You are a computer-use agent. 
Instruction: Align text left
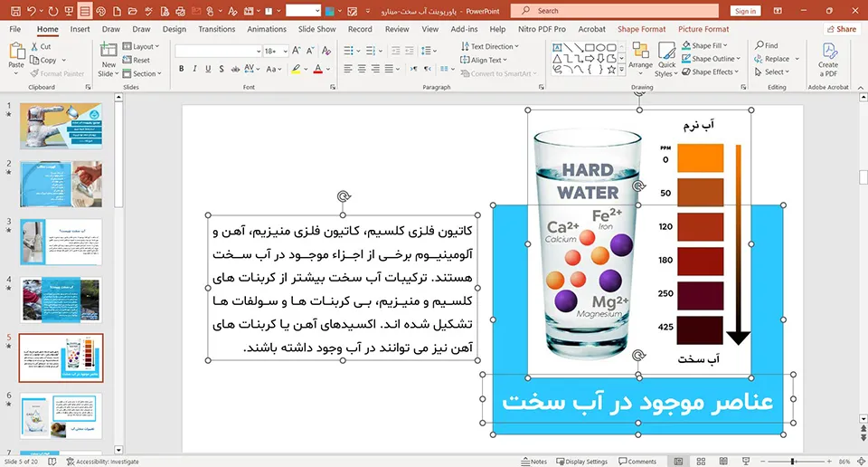[347, 69]
